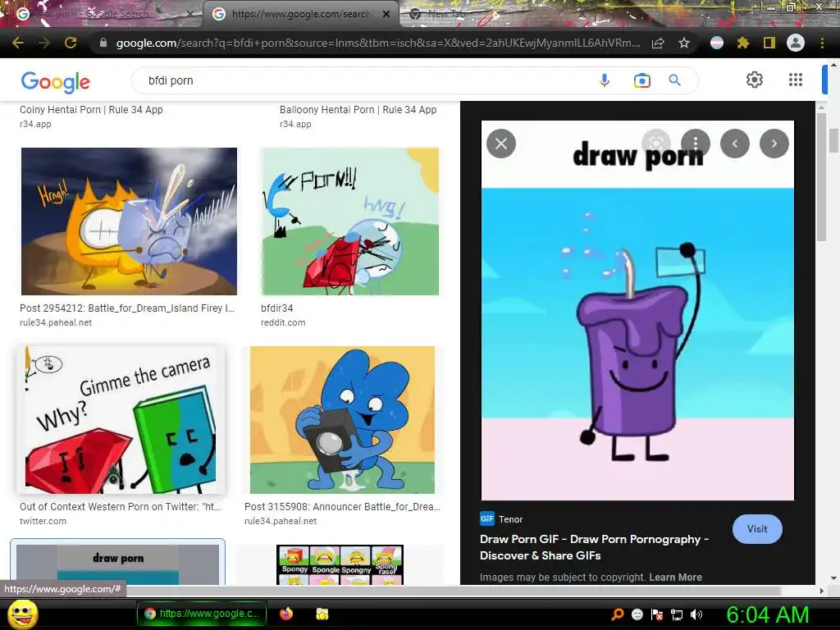Click the reddit.com source label

[283, 322]
